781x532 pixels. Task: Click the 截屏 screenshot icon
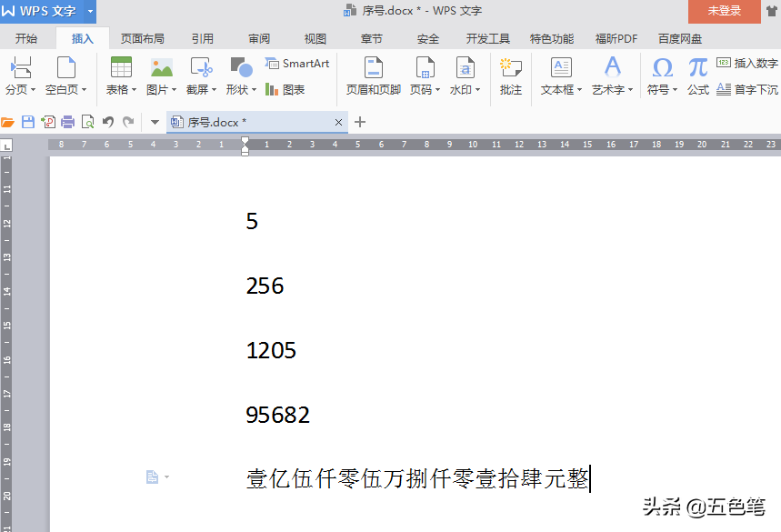(201, 67)
